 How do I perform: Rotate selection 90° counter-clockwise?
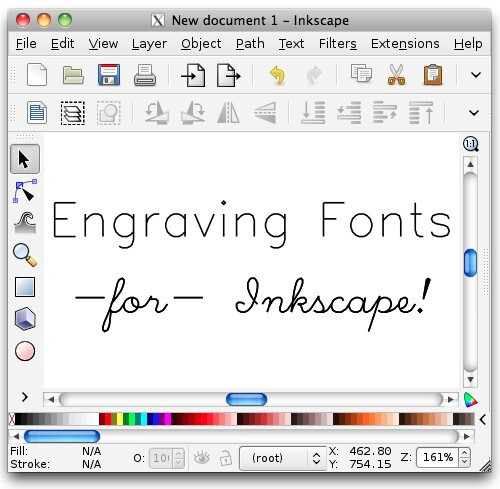[x=157, y=113]
